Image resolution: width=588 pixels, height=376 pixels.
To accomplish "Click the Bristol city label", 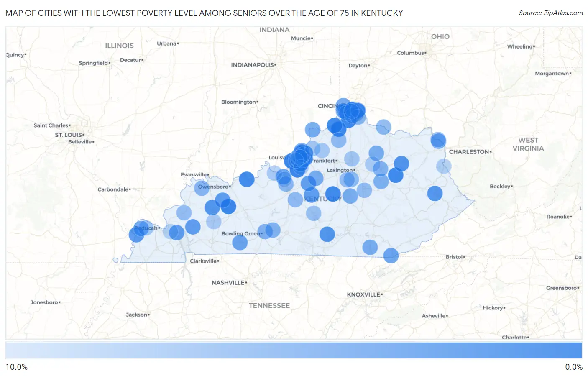I will coord(455,257).
